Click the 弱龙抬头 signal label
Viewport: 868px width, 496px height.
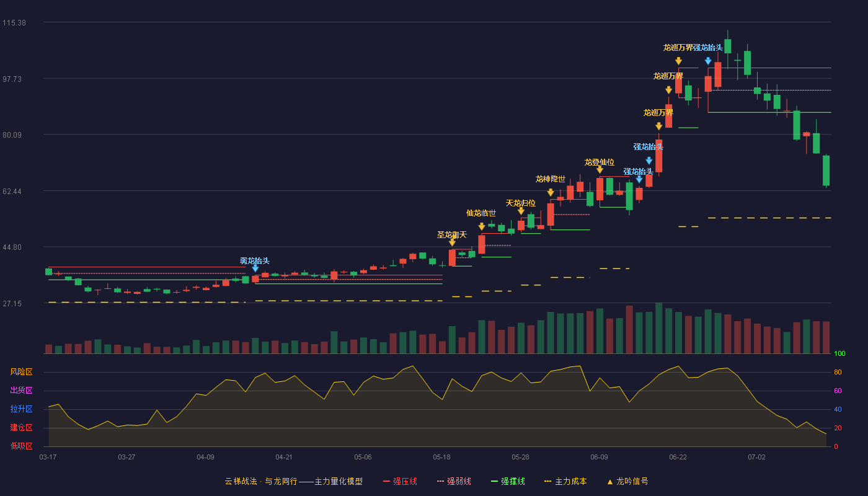coord(255,260)
